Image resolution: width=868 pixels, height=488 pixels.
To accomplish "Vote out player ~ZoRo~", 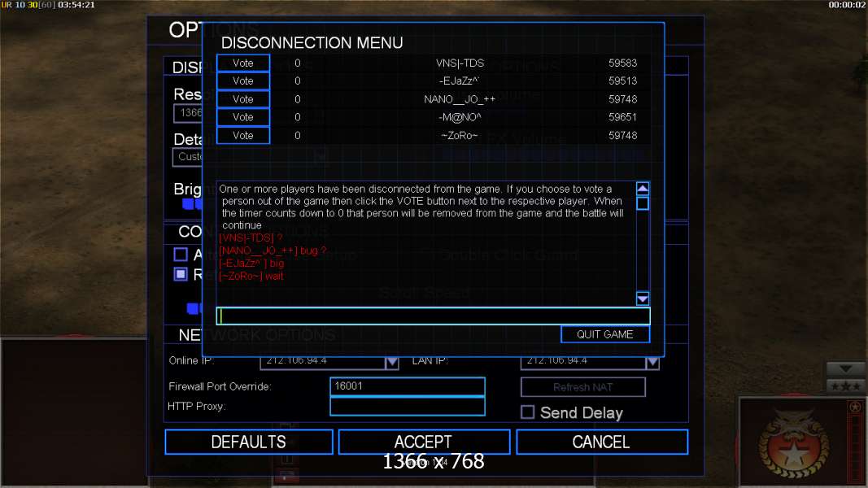I will [x=243, y=136].
